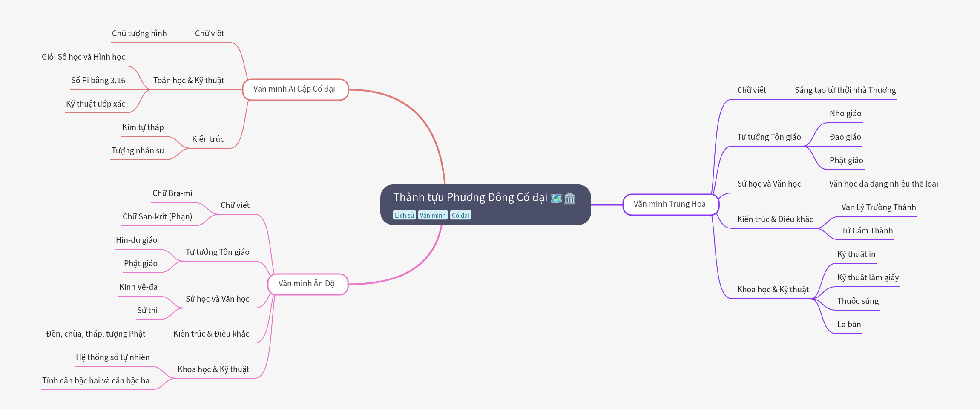980x409 pixels.
Task: Click the 'Kinh Vê-đa' node
Action: [138, 287]
